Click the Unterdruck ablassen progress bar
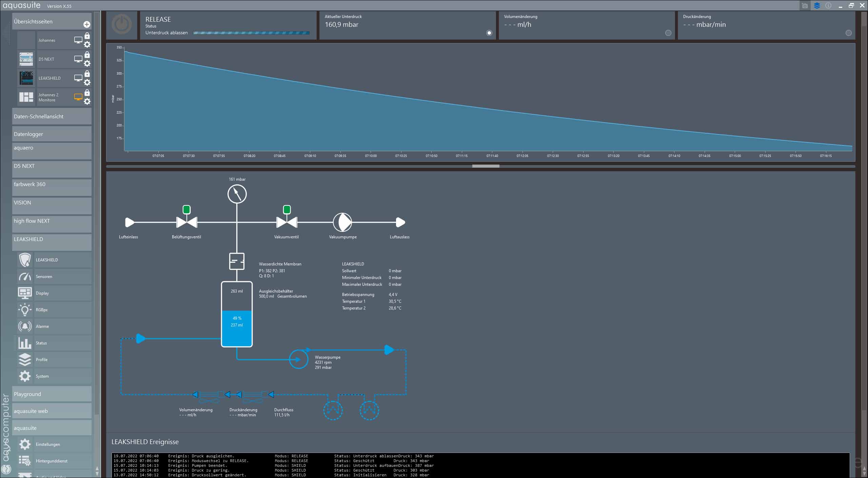 click(x=251, y=33)
